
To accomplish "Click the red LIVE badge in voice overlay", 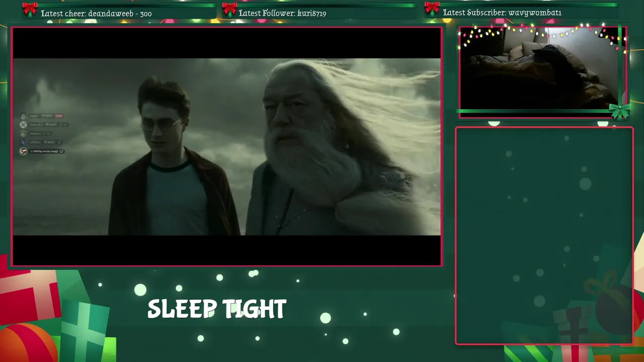I will click(59, 116).
